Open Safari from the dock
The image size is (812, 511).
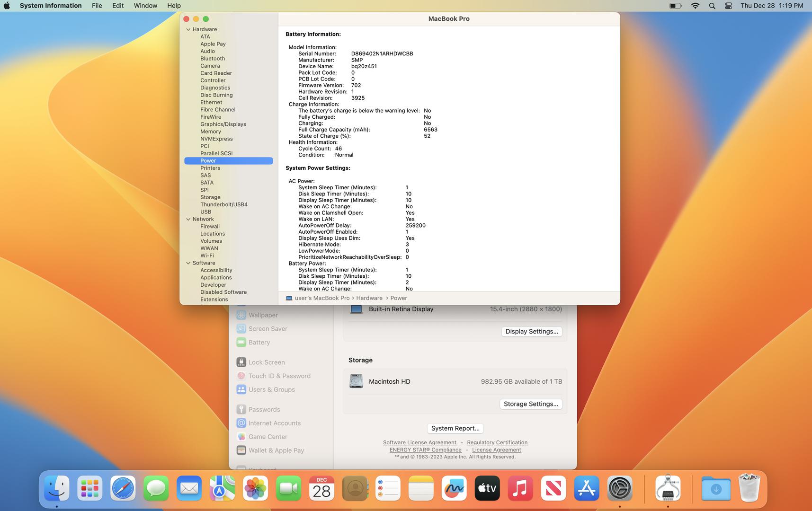[123, 488]
